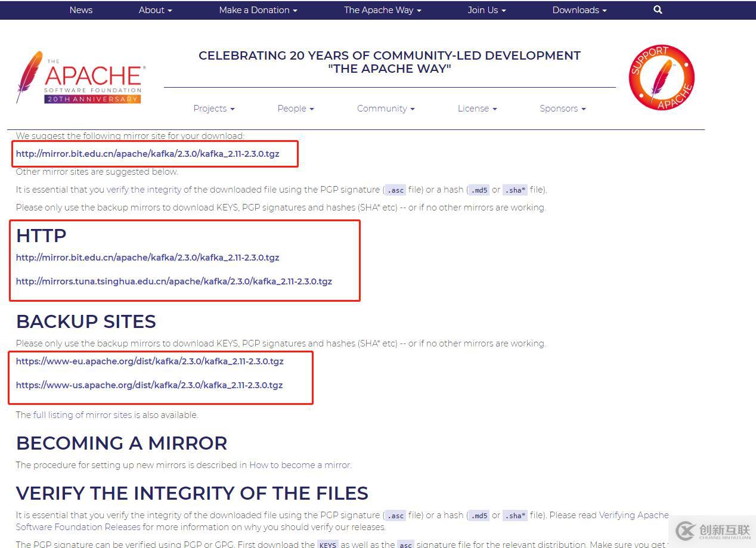Click mirror.bit.edu.cn link under HTTP heading
Image resolution: width=756 pixels, height=548 pixels.
(x=148, y=258)
